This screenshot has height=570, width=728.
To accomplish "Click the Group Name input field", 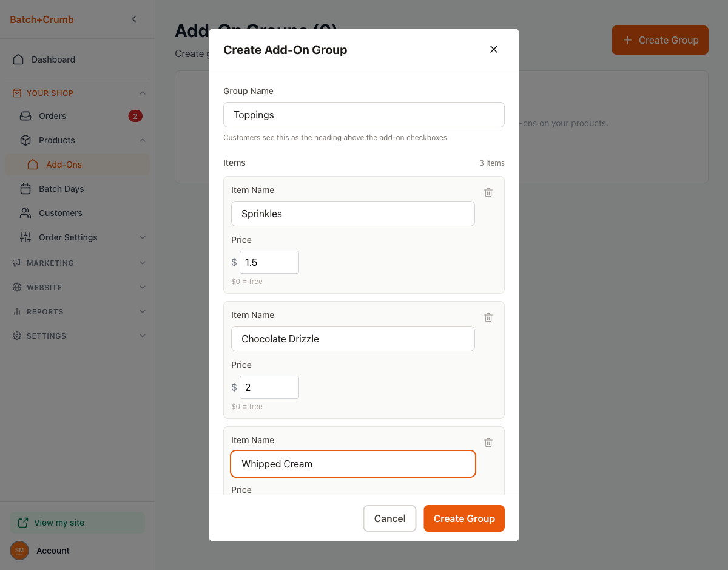I will (364, 115).
